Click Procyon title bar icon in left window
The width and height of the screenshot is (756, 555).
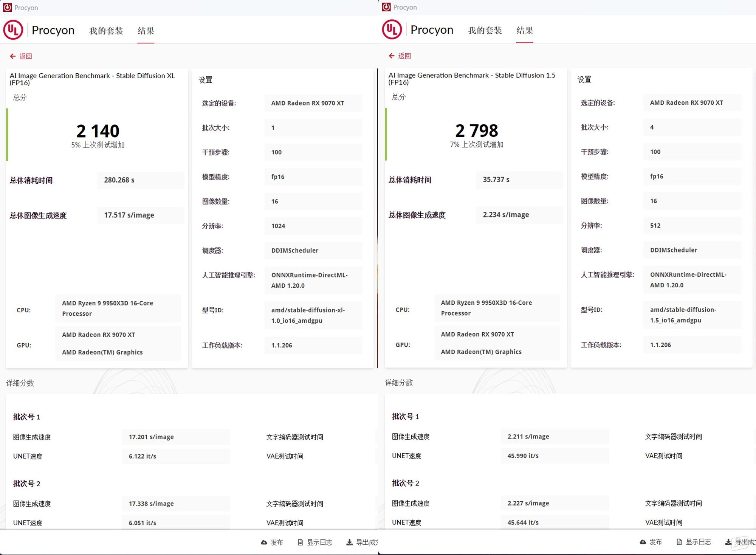click(7, 8)
